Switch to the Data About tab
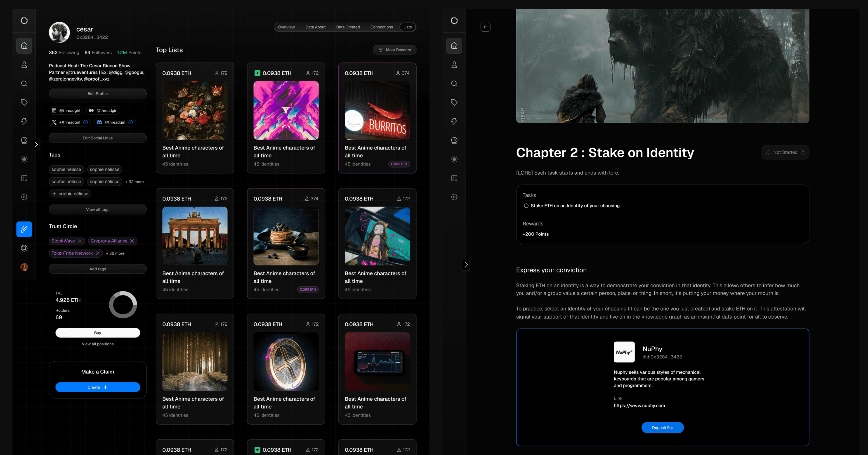 point(315,27)
